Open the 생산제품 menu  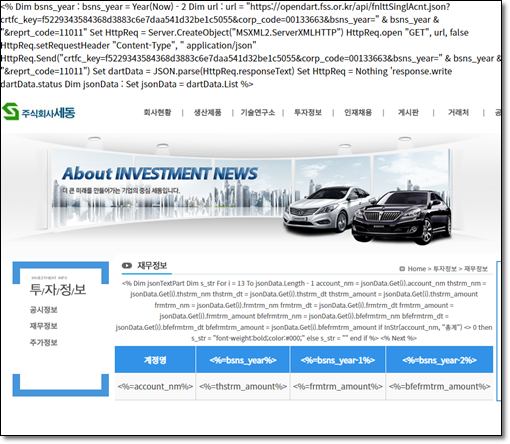(208, 113)
